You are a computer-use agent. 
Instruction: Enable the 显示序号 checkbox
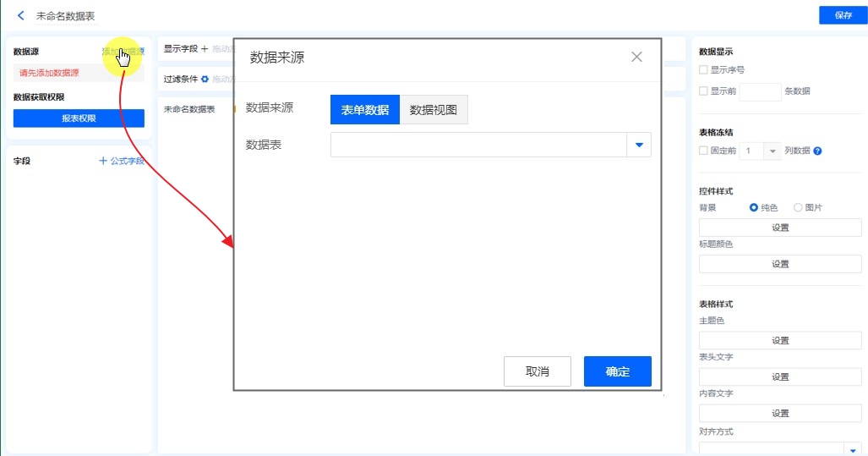(703, 70)
